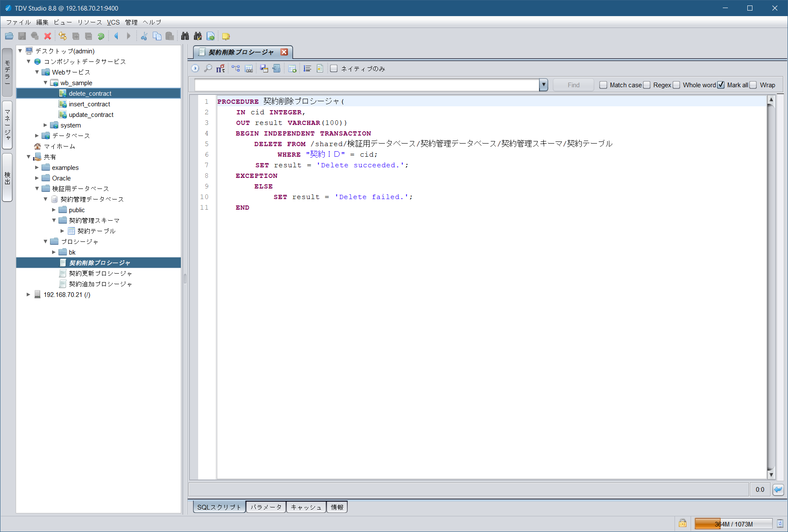Open the リソース menu

pos(90,22)
